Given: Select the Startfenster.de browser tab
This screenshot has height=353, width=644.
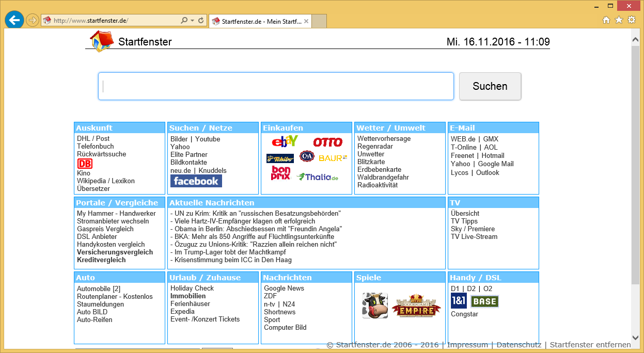Looking at the screenshot, I should coord(260,21).
